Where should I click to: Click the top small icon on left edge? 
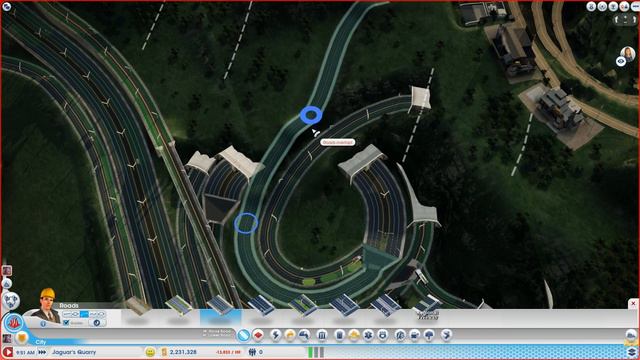pos(7,271)
